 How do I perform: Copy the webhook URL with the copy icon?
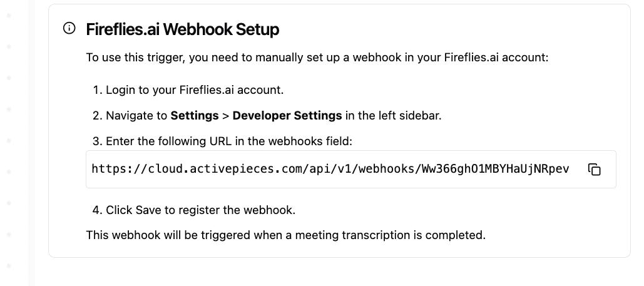(x=595, y=170)
